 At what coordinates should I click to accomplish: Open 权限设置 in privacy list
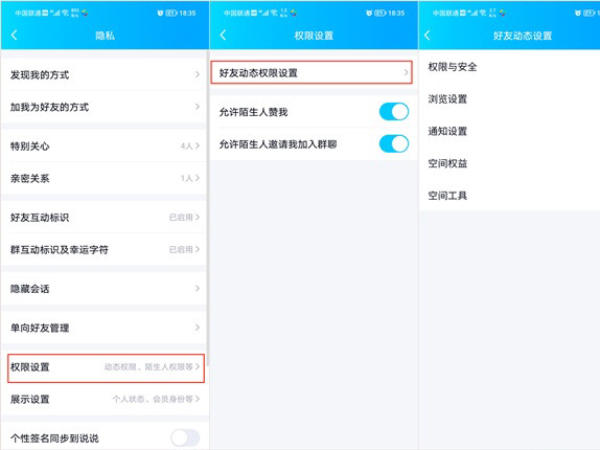click(x=104, y=367)
